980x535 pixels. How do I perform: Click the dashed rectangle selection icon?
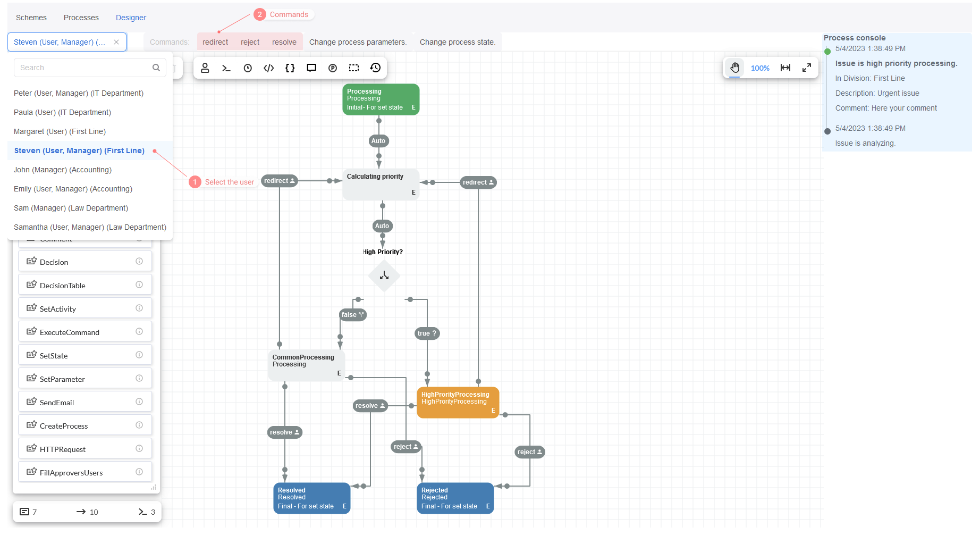tap(354, 68)
